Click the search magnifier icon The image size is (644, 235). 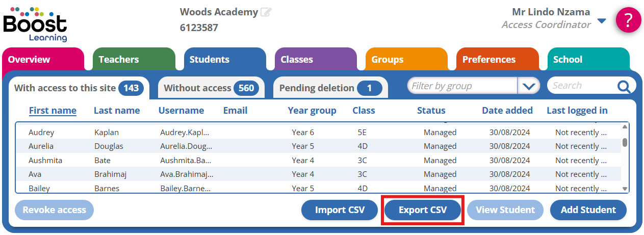(624, 86)
